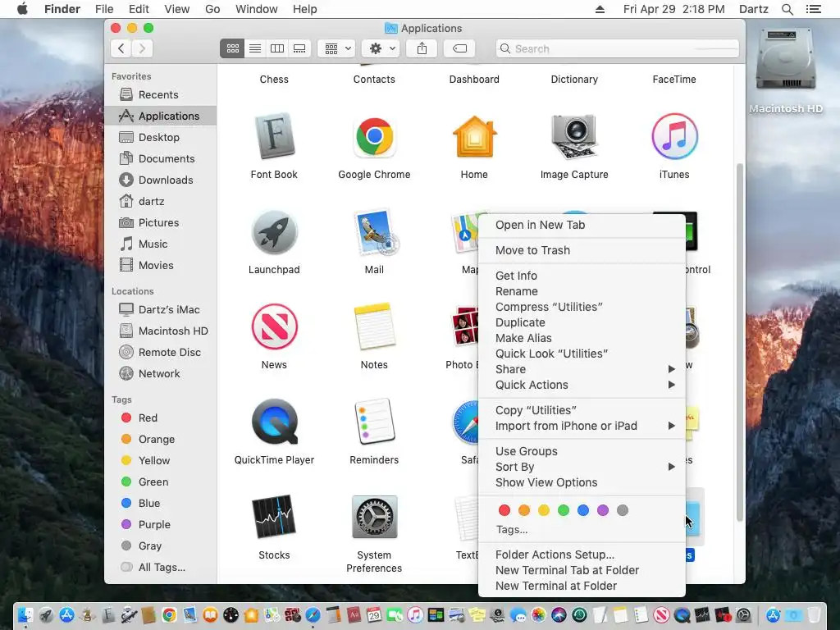Expand the Quick Actions submenu
This screenshot has height=630, width=840.
[582, 385]
